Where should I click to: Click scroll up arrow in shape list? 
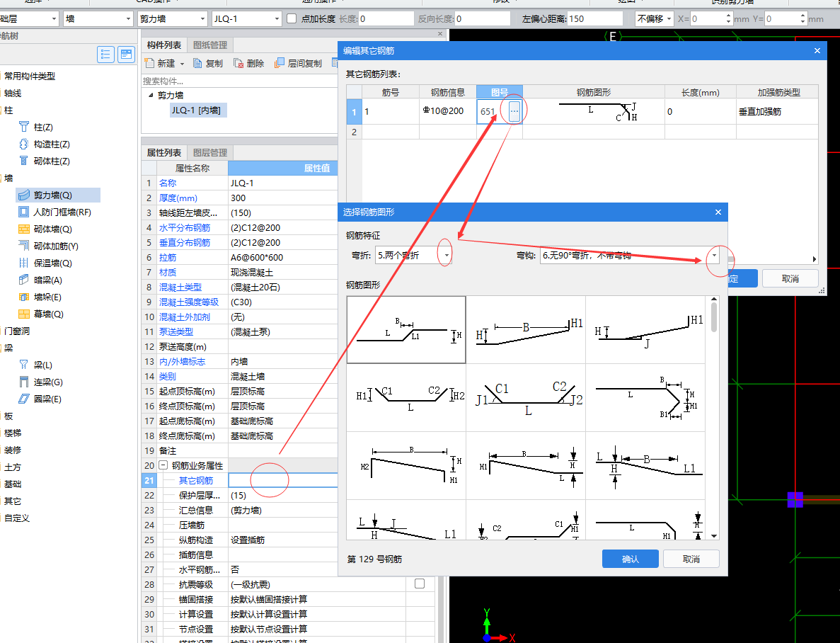pyautogui.click(x=713, y=300)
